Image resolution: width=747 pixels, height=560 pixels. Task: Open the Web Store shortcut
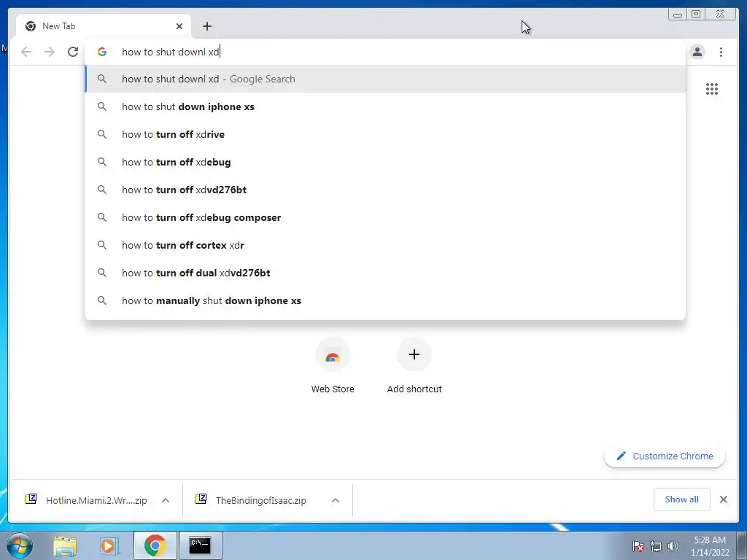(x=333, y=366)
